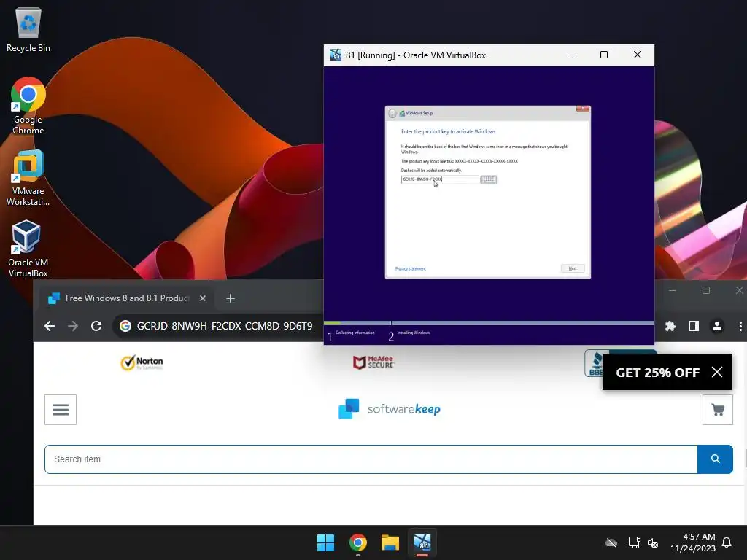The height and width of the screenshot is (560, 747).
Task: Click the McAfee Secure badge
Action: coord(373,362)
